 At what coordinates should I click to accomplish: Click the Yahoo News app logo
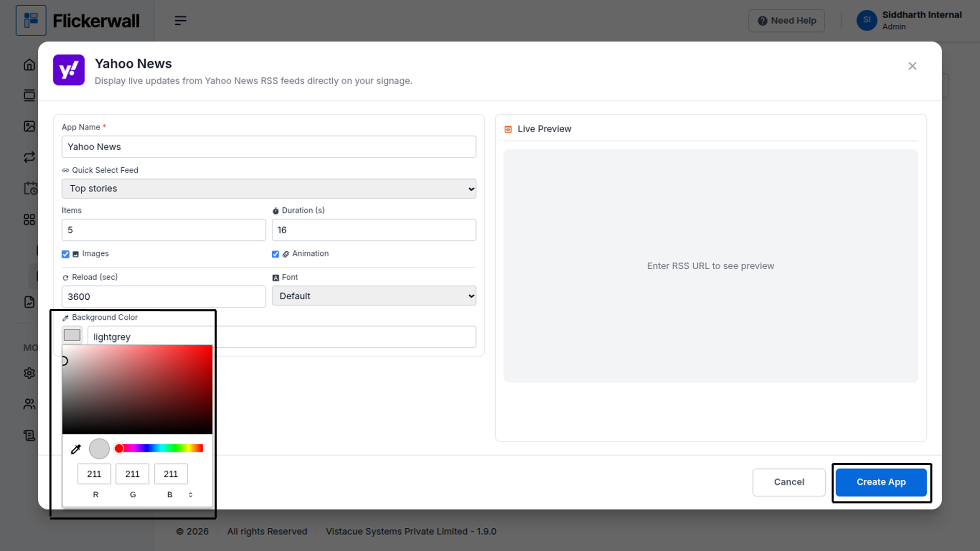(x=69, y=70)
